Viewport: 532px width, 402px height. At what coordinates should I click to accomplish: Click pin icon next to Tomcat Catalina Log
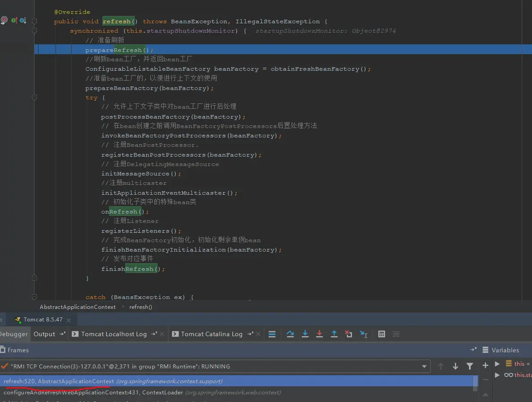(x=251, y=334)
